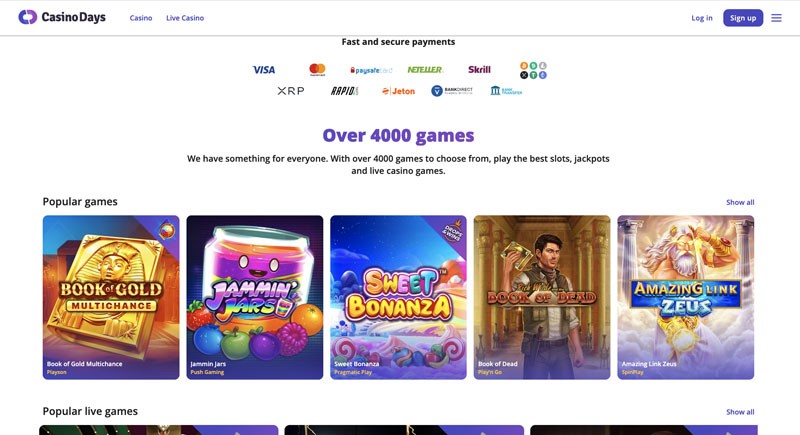Click the cryptocurrency coins icon group
The height and width of the screenshot is (435, 800).
(533, 70)
